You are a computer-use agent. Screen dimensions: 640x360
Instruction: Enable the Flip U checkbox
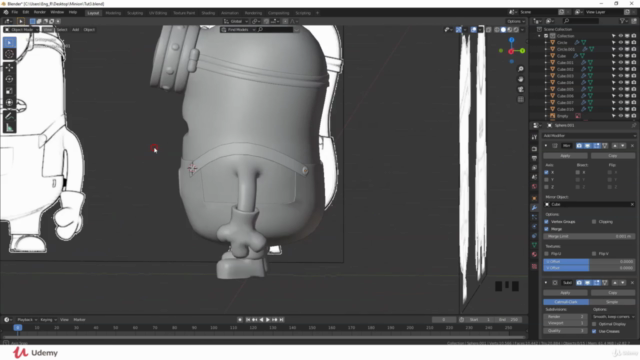(547, 253)
